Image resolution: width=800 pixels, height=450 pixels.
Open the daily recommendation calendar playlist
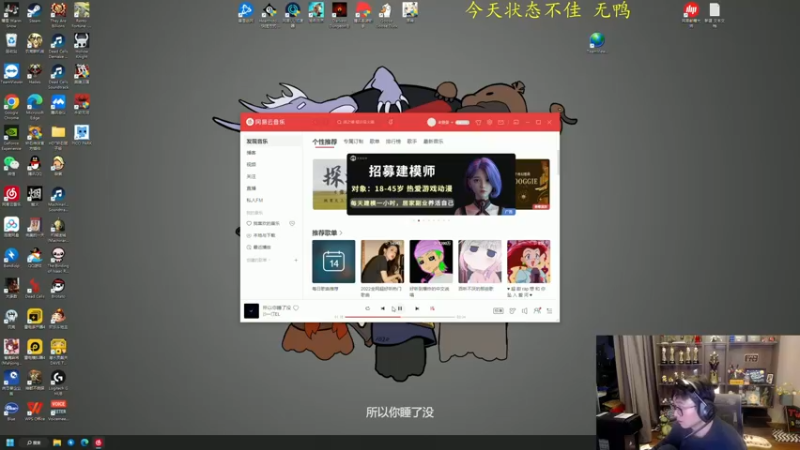[333, 262]
